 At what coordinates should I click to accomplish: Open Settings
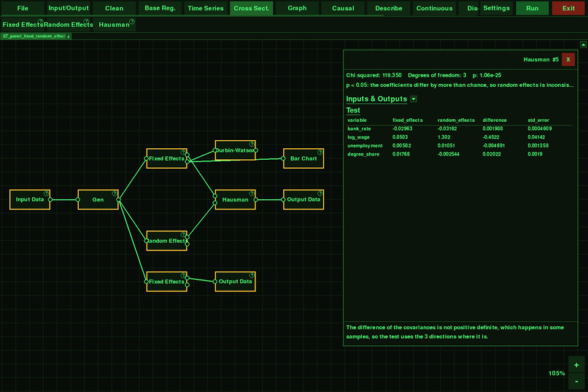pos(496,8)
